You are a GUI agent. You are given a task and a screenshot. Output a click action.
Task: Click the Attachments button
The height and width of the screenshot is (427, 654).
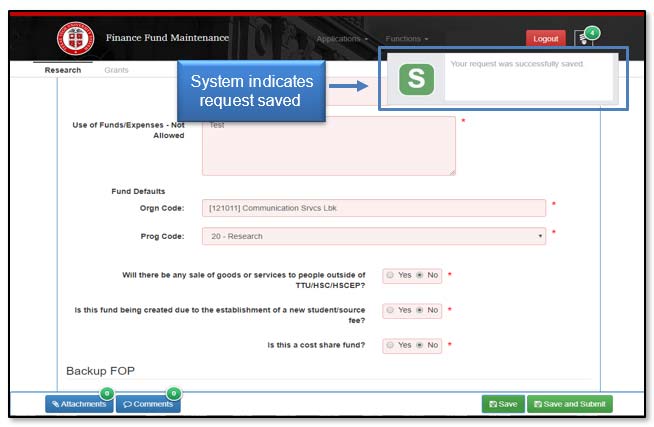click(79, 404)
